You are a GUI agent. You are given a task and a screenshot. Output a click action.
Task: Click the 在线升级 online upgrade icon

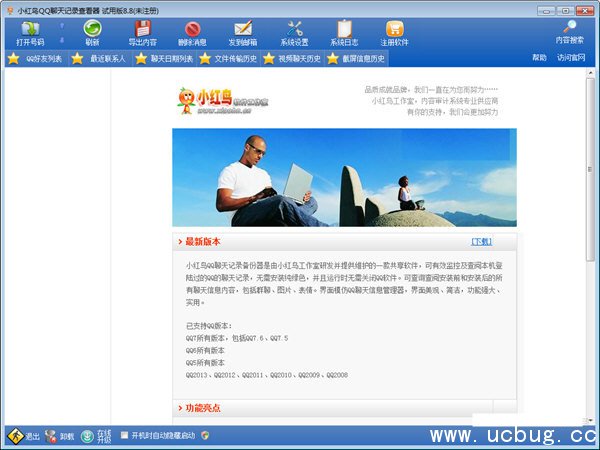click(x=87, y=436)
